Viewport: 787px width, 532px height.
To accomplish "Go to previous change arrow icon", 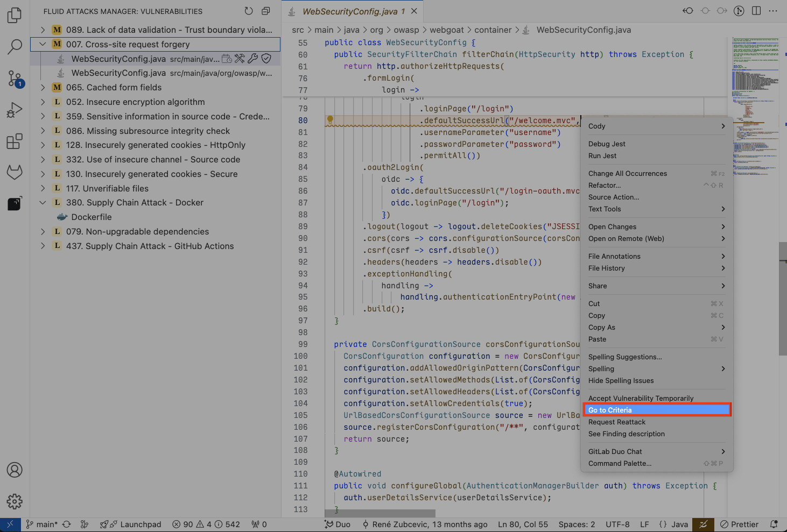I will pos(688,11).
